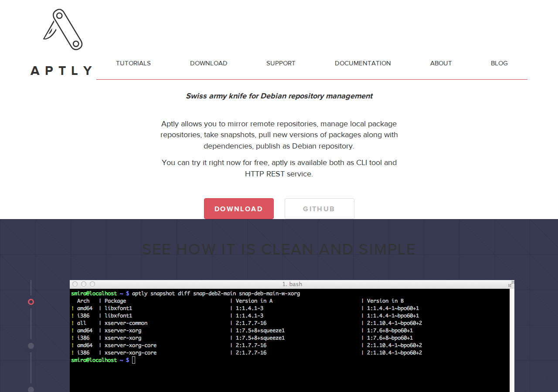Go to the Download navigation link
Image resolution: width=558 pixels, height=392 pixels.
coord(208,63)
